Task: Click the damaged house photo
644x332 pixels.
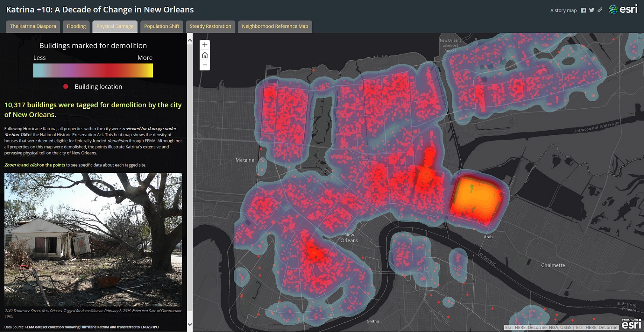Action: [93, 239]
